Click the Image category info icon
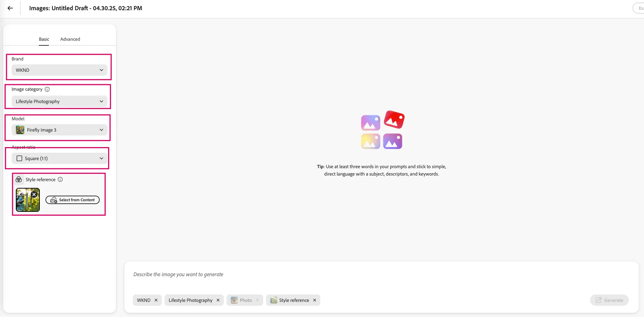Image resolution: width=644 pixels, height=317 pixels. (x=47, y=89)
